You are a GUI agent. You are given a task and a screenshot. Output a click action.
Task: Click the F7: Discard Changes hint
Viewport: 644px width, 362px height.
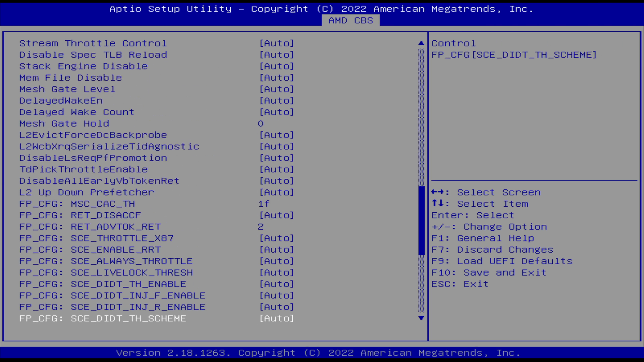(x=493, y=250)
